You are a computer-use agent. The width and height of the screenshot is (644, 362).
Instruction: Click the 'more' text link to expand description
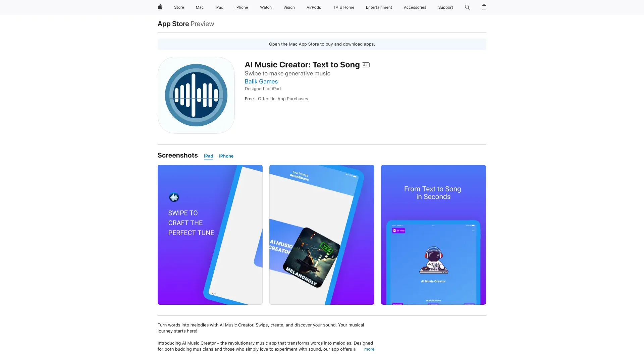tap(369, 349)
